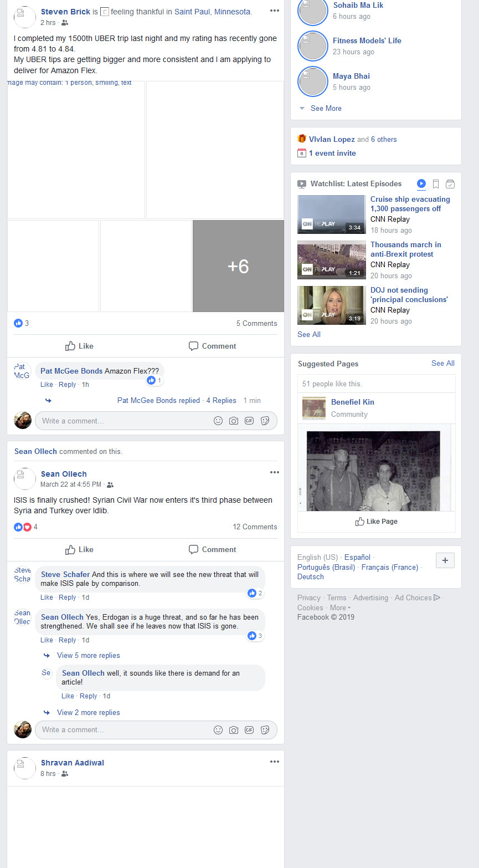Viewport: 479px width, 868px height.
Task: Open the Watchlist saved bookmark tab
Action: click(436, 183)
